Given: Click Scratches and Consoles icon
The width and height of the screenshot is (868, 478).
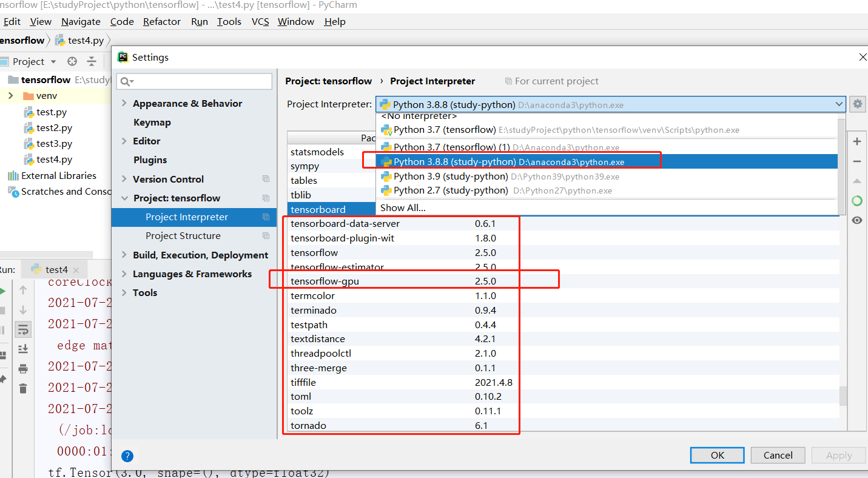Looking at the screenshot, I should (13, 191).
